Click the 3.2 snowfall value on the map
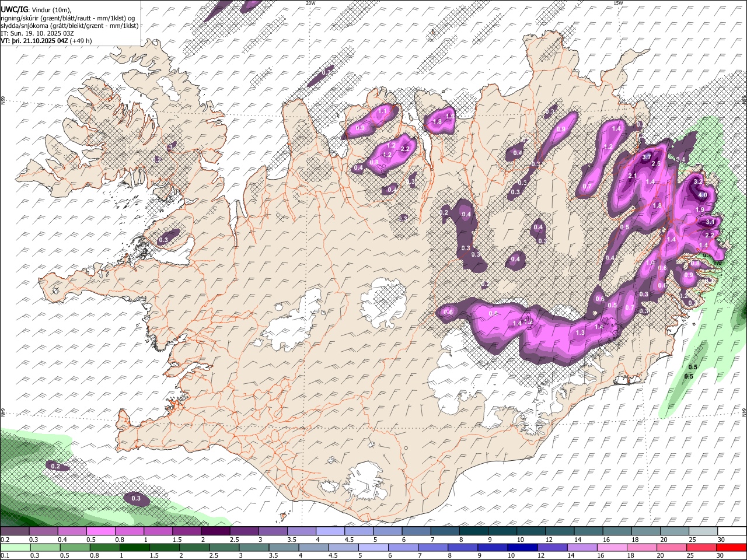Image resolution: width=747 pixels, height=560 pixels. tap(697, 182)
